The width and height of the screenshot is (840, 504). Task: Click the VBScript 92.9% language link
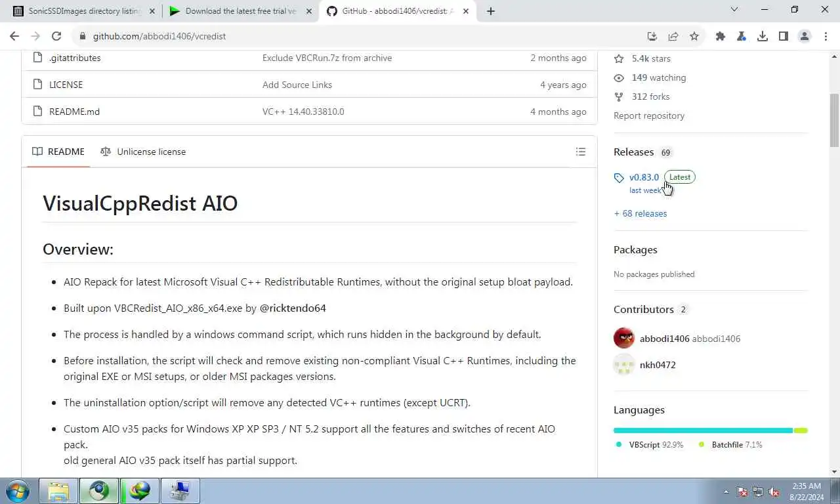coord(650,444)
